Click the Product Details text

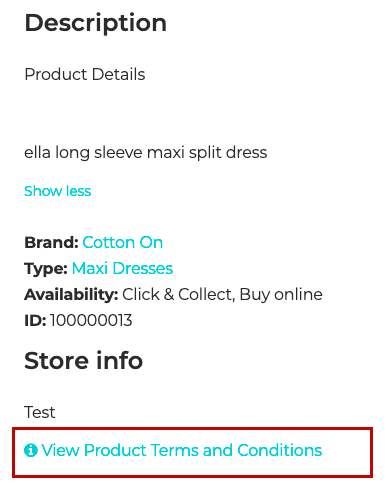pyautogui.click(x=85, y=74)
